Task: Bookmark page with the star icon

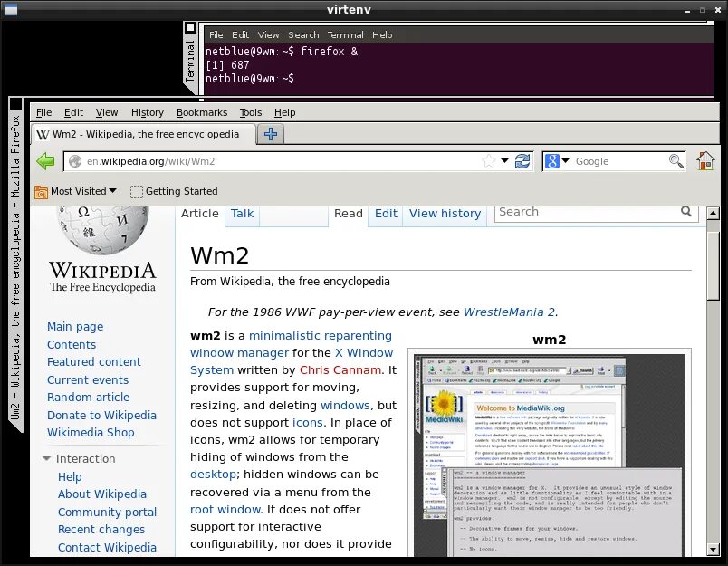Action: (488, 161)
